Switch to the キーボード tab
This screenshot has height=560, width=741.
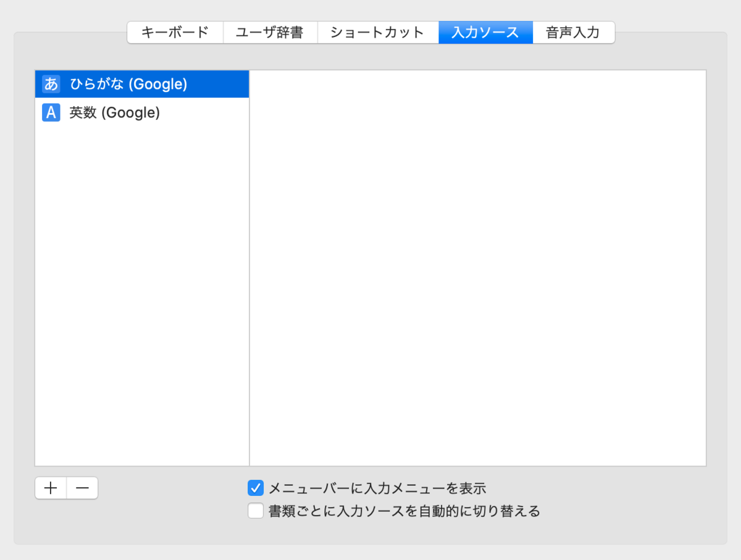click(x=175, y=32)
